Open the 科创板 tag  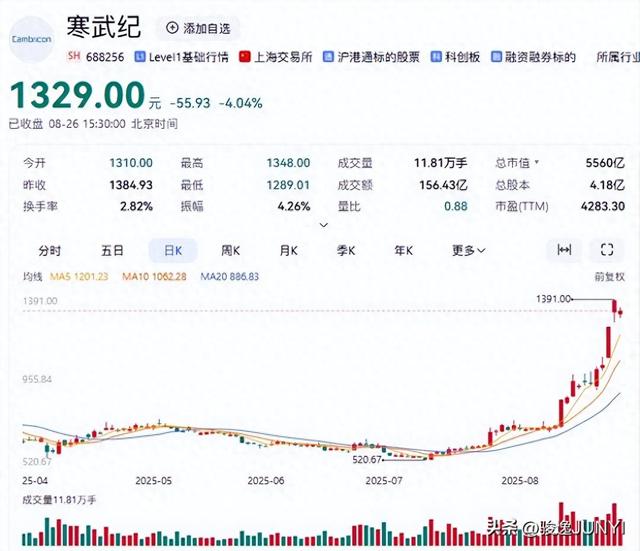pos(456,57)
